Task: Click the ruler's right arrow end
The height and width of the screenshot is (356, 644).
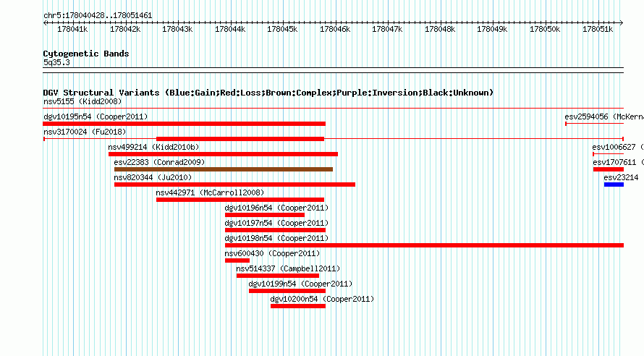Action: 622,23
